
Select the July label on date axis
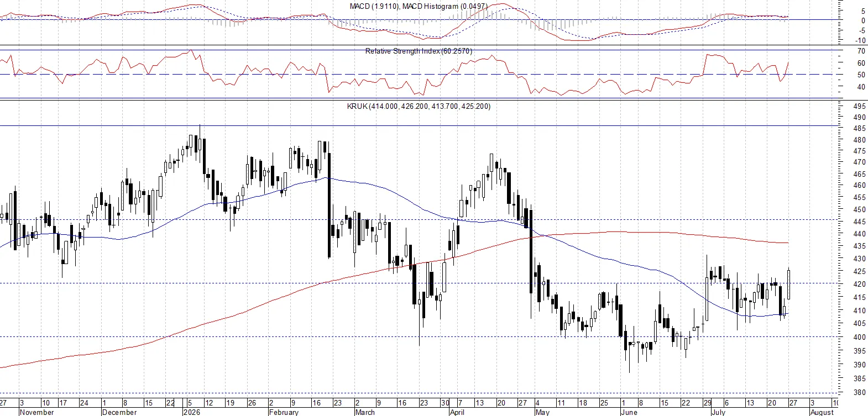718,412
